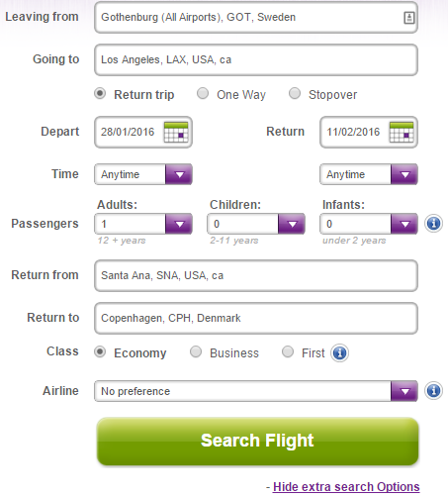Open the Children count dropdown
The width and height of the screenshot is (448, 497).
(256, 224)
